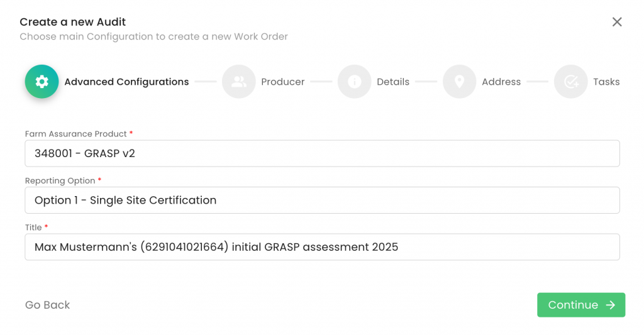Focus the Title text field
644x335 pixels.
322,247
